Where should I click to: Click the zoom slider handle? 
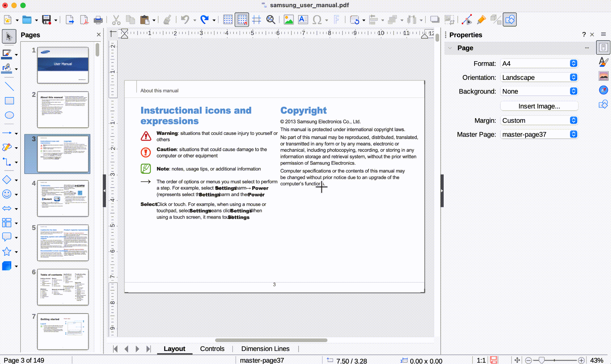tap(542, 360)
